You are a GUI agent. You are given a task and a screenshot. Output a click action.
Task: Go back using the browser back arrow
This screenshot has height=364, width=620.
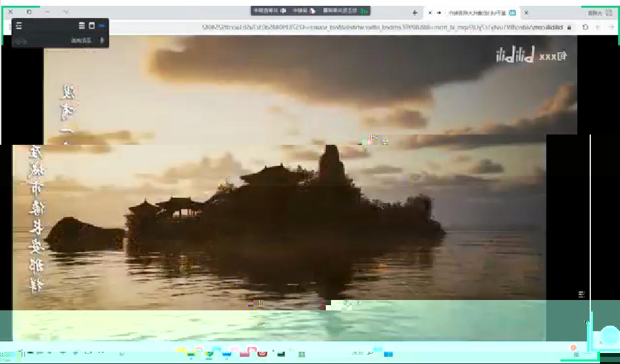point(611,27)
